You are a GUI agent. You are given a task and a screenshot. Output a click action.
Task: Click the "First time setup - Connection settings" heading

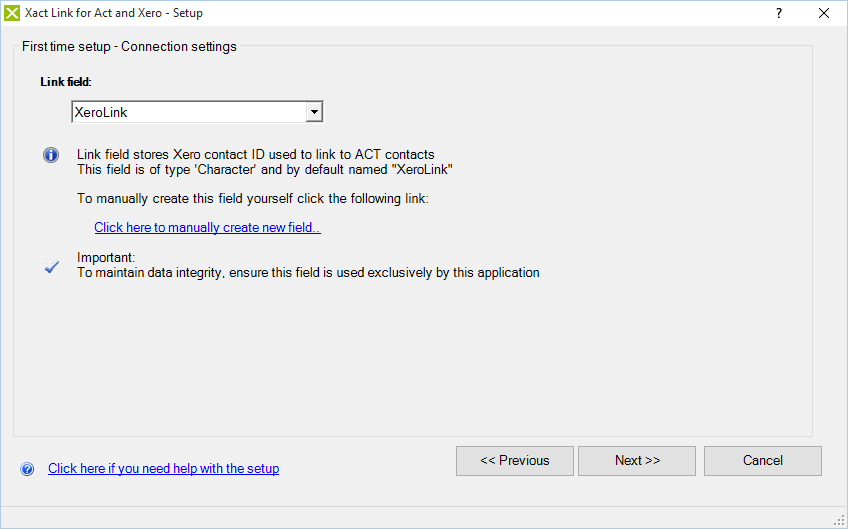click(x=129, y=47)
